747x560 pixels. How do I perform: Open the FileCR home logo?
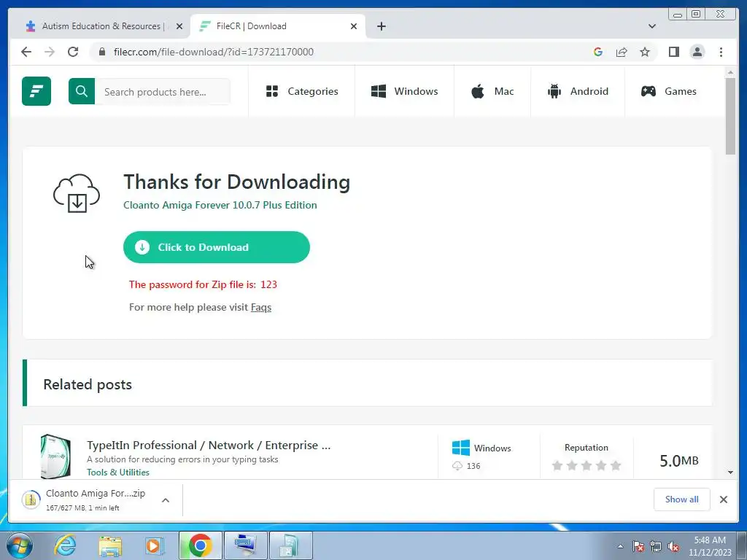point(36,91)
